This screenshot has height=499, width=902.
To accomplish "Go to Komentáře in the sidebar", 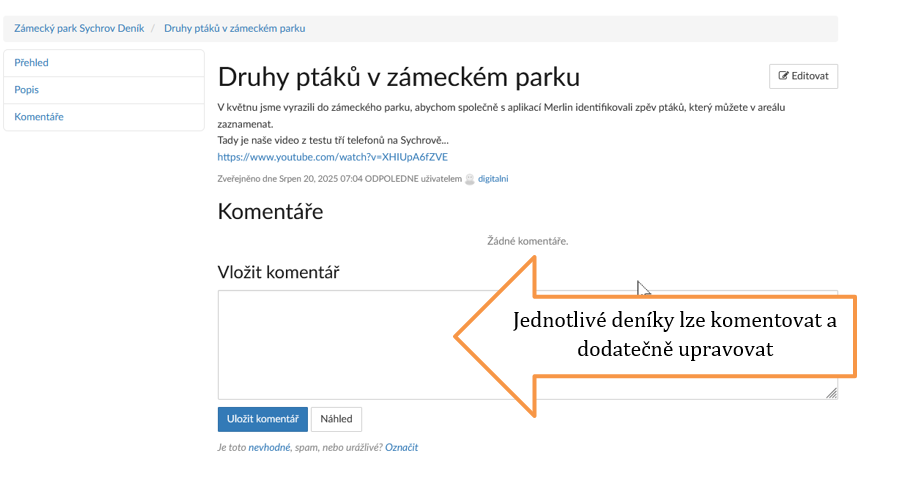I will (39, 117).
